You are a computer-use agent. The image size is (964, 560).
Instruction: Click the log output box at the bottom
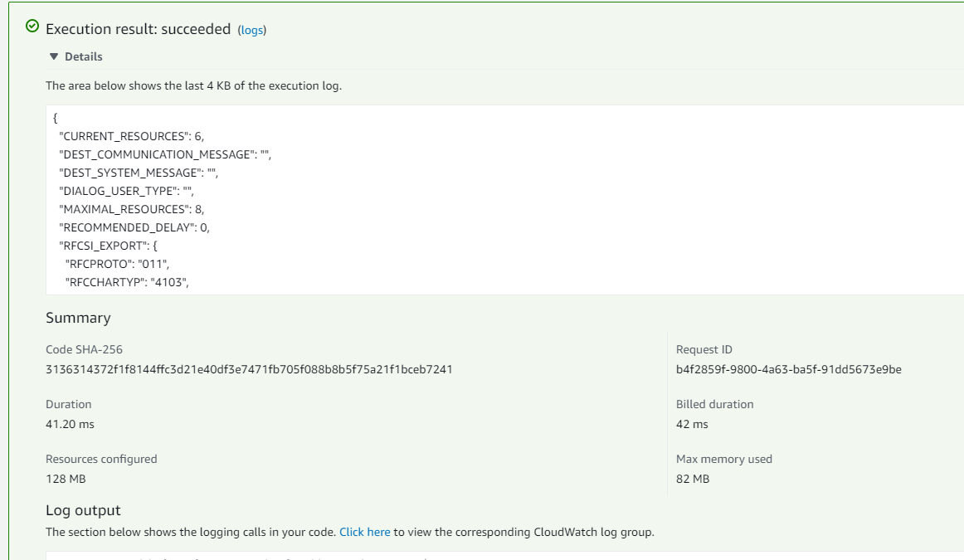coord(504,557)
